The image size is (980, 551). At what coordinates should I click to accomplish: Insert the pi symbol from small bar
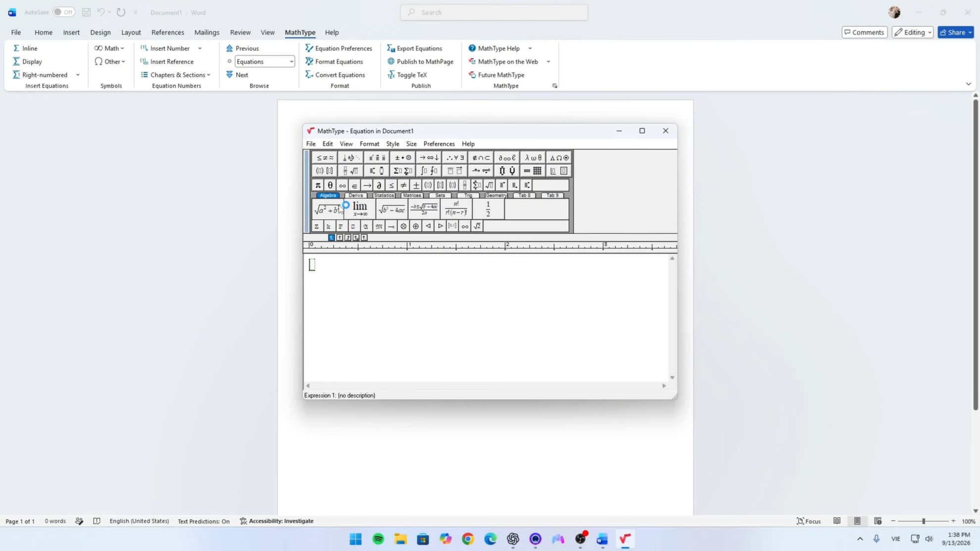tap(318, 185)
